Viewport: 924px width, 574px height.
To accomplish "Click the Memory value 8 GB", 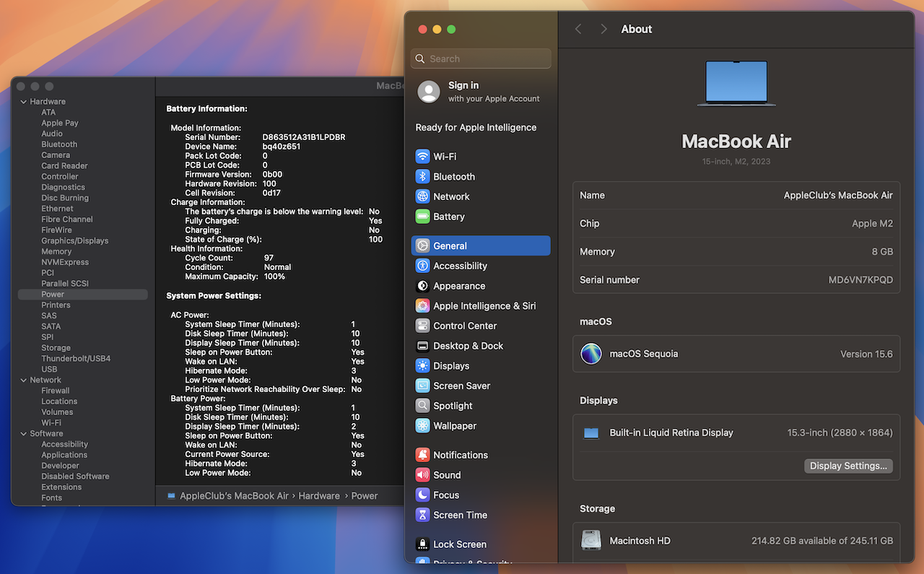I will coord(882,252).
